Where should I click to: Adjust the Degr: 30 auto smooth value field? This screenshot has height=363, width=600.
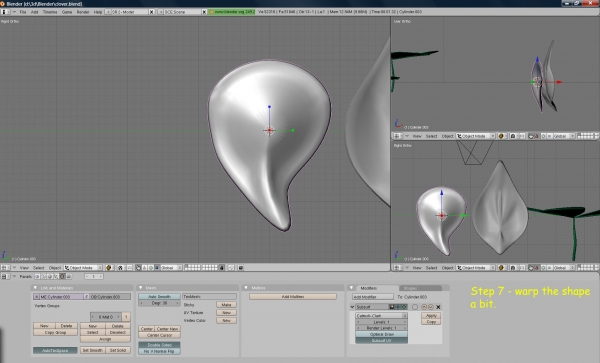coord(159,303)
